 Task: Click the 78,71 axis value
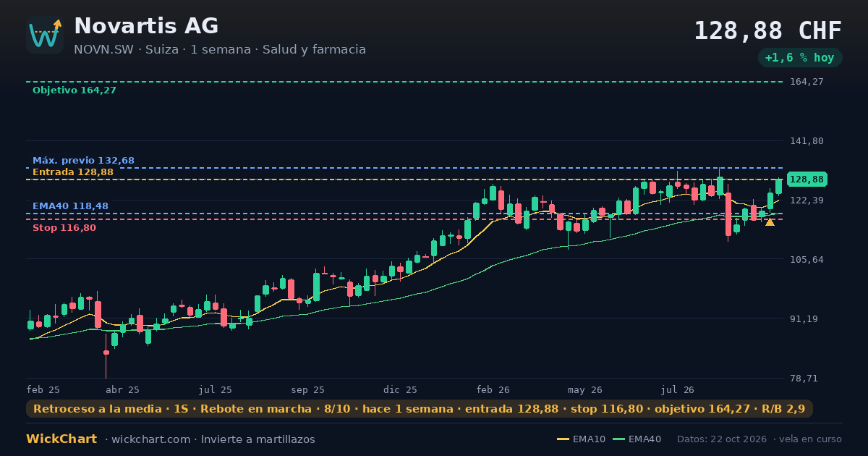coord(804,379)
